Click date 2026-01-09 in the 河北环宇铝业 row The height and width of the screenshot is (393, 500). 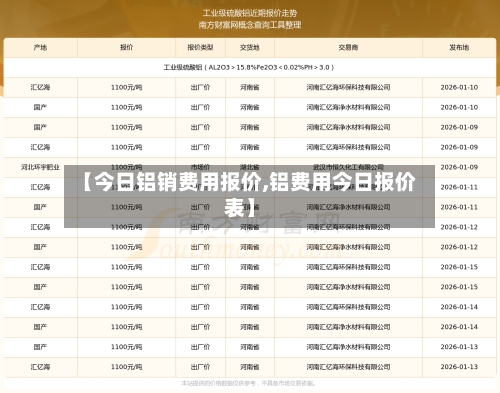coord(459,167)
